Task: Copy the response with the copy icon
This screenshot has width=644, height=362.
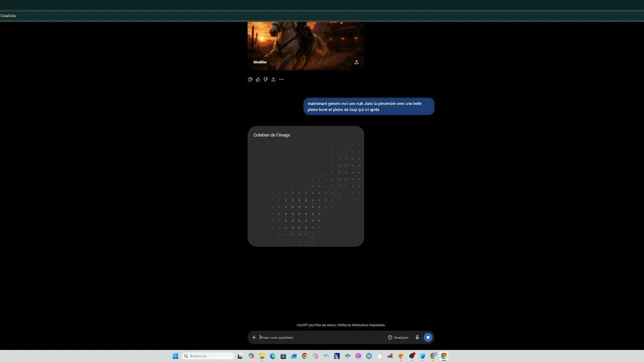Action: click(250, 79)
